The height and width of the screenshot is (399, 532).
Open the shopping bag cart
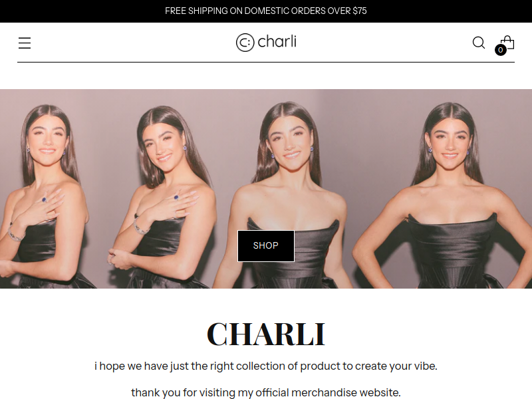507,43
